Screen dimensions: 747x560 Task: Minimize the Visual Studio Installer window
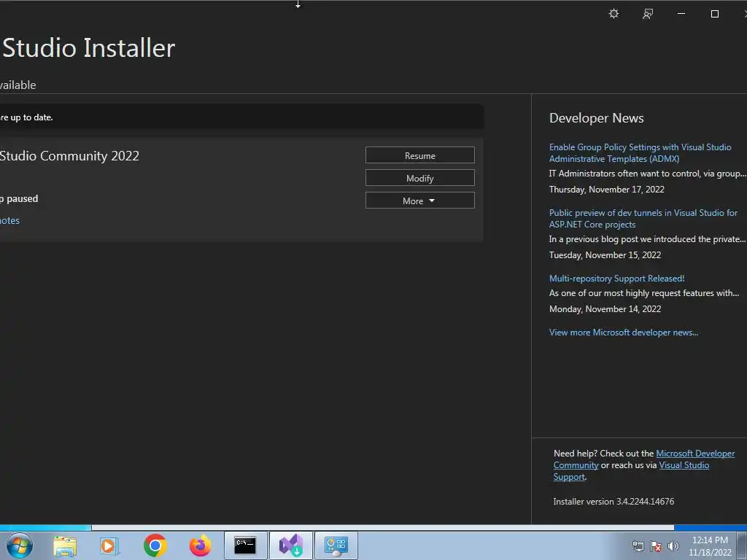point(681,14)
